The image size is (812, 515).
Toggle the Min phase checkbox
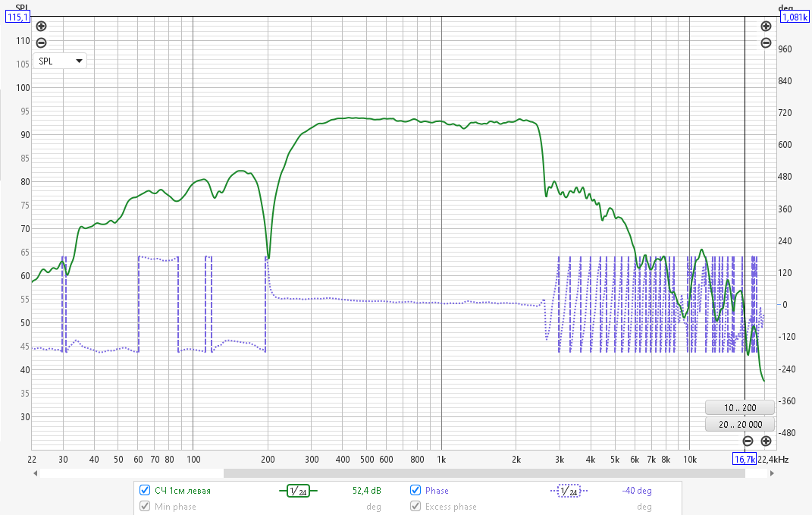click(x=145, y=506)
